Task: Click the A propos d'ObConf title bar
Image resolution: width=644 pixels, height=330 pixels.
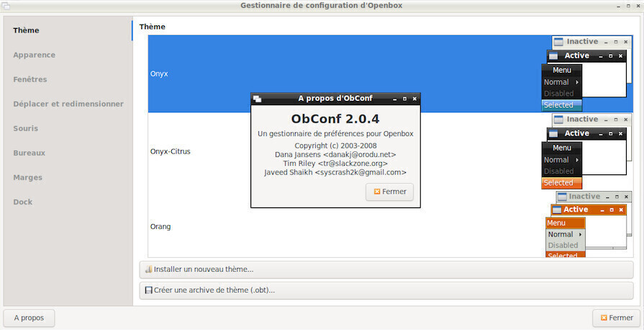Action: coord(335,99)
